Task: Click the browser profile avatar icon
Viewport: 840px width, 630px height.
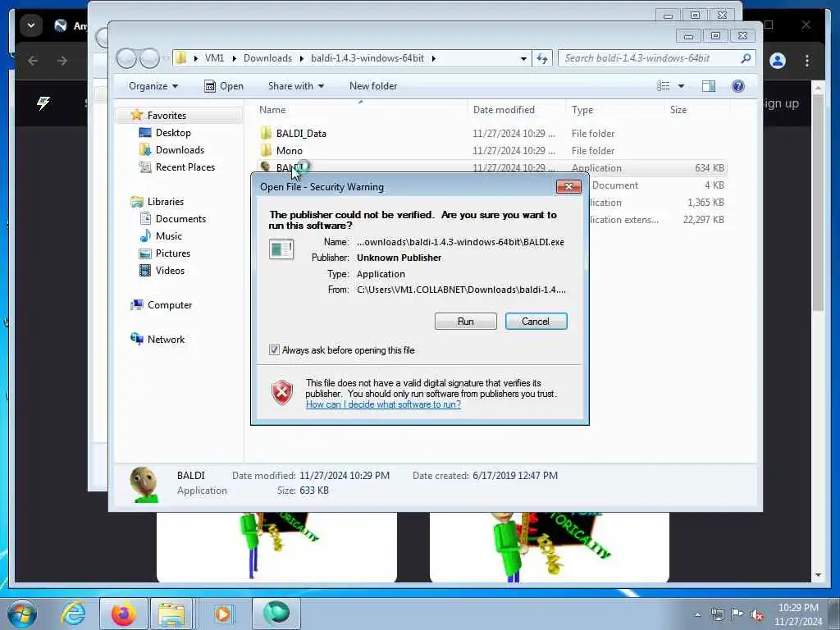Action: (778, 61)
